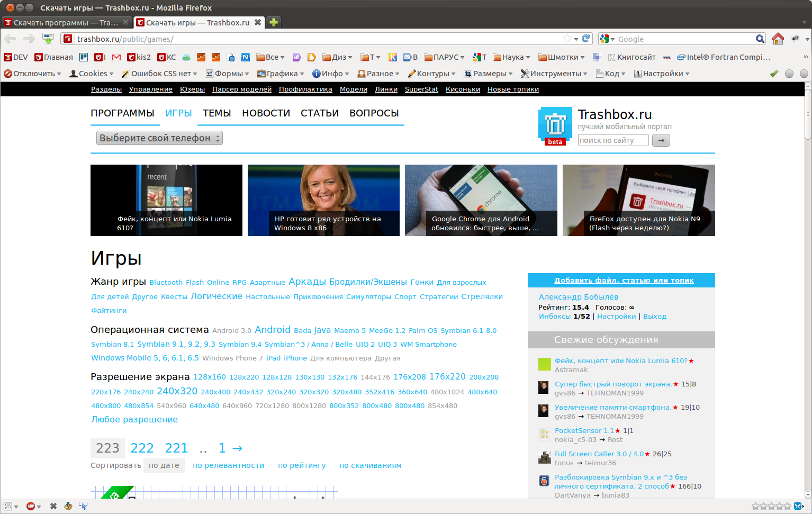Show more bookmarks with the chevron
The height and width of the screenshot is (514, 812).
[x=806, y=57]
